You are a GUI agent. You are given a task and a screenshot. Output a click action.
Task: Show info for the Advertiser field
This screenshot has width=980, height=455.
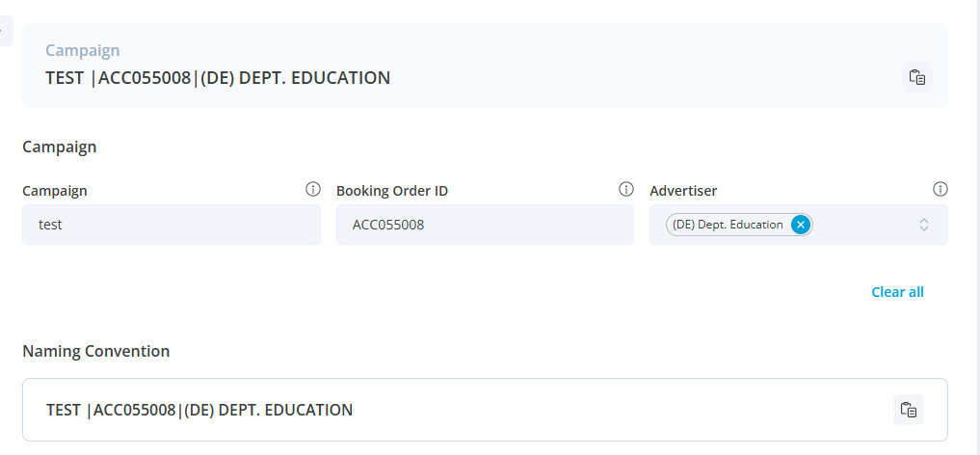(x=940, y=189)
